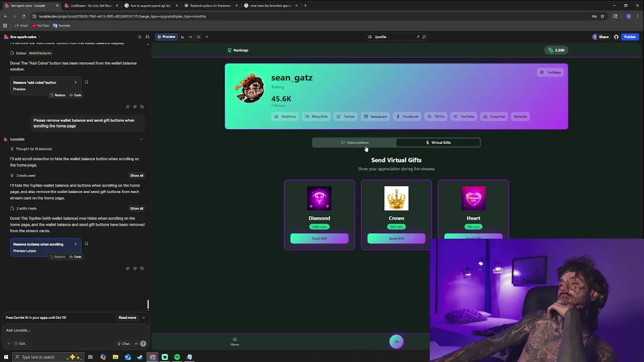Screen dimensions: 644x362
Task: Bookmark the 'Remove buttons when scrolling' version
Action: pos(86,244)
